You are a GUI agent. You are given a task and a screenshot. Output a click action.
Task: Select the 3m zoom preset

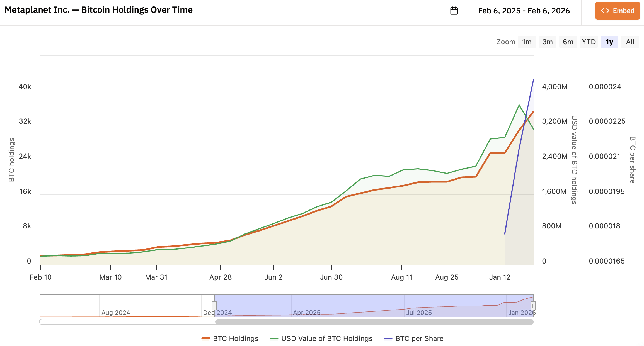tap(547, 42)
